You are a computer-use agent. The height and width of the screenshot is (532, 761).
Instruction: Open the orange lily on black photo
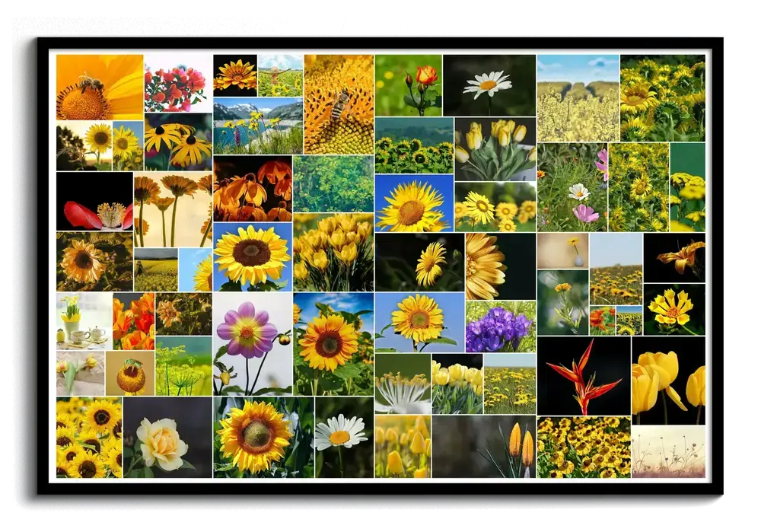coord(674,258)
